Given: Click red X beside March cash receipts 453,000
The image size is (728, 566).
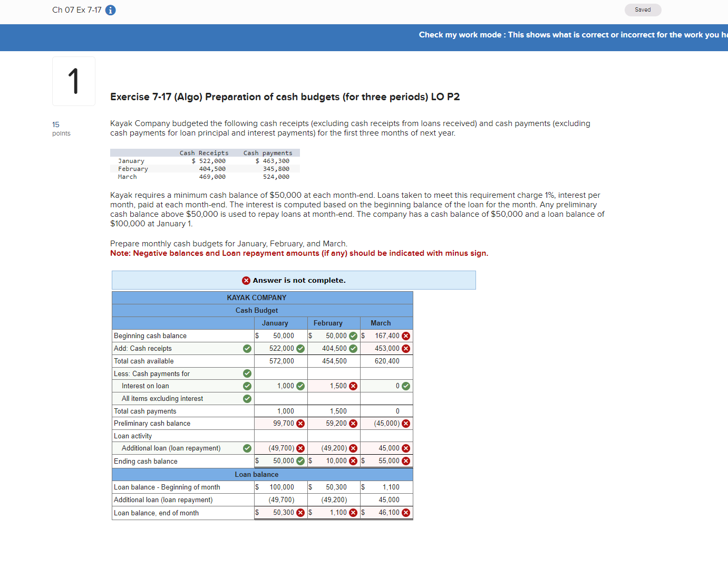Looking at the screenshot, I should [x=406, y=349].
